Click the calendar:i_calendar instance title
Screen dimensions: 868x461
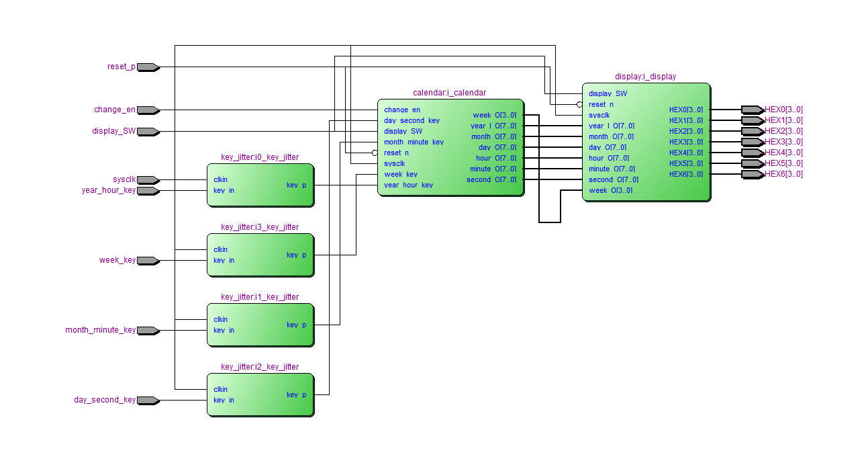449,93
